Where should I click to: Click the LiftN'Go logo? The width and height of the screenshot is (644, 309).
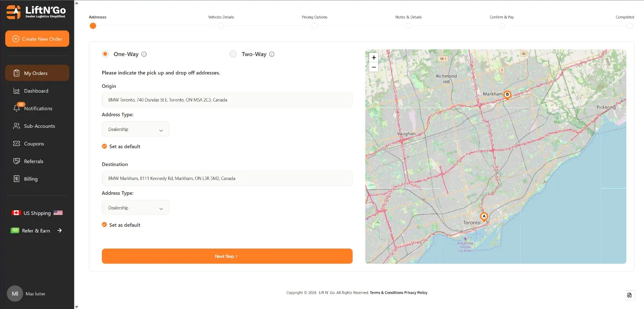[x=36, y=12]
